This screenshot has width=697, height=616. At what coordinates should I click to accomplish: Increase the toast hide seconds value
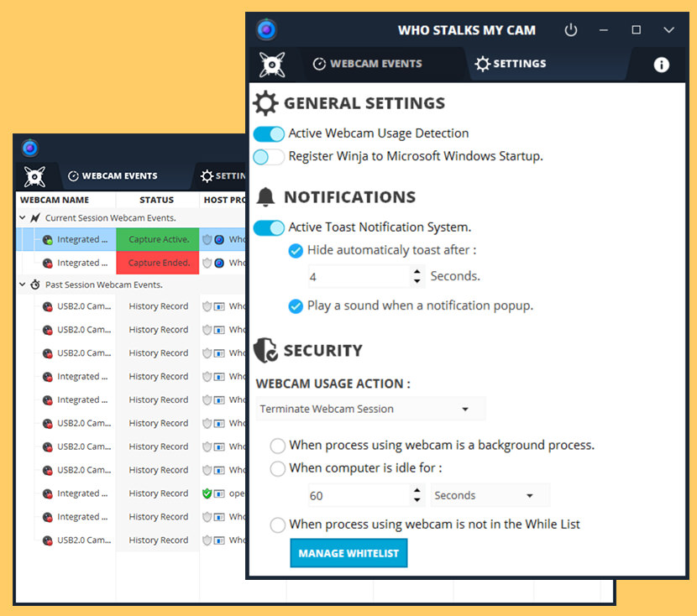click(x=417, y=272)
